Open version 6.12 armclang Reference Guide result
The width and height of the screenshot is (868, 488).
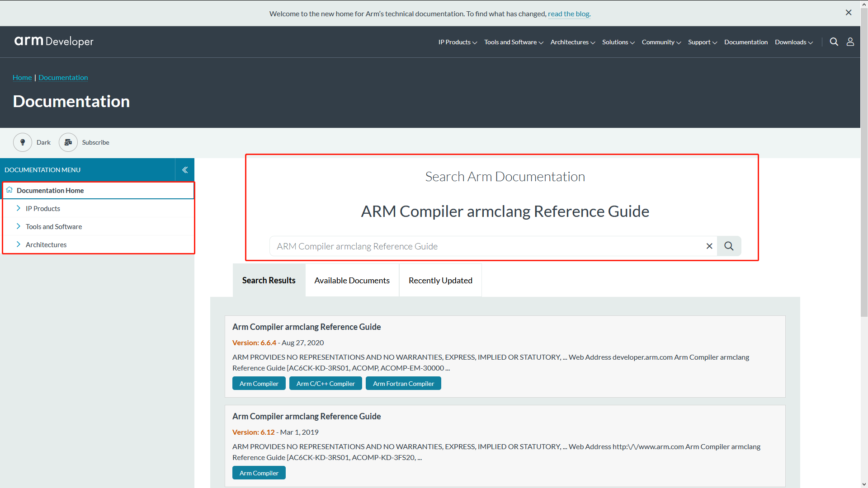(307, 416)
